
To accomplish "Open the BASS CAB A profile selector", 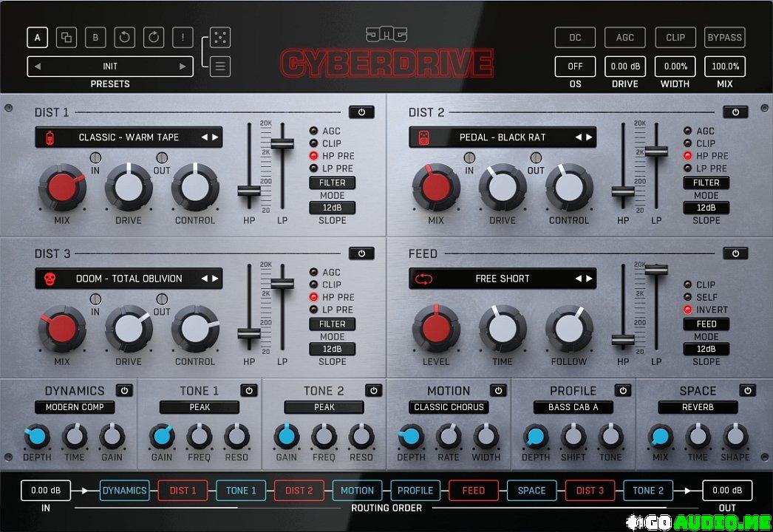I will [573, 407].
